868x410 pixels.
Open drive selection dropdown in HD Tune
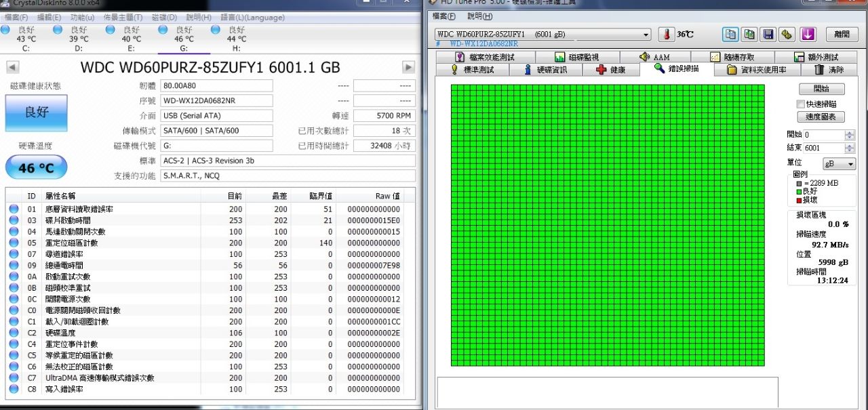click(x=646, y=35)
